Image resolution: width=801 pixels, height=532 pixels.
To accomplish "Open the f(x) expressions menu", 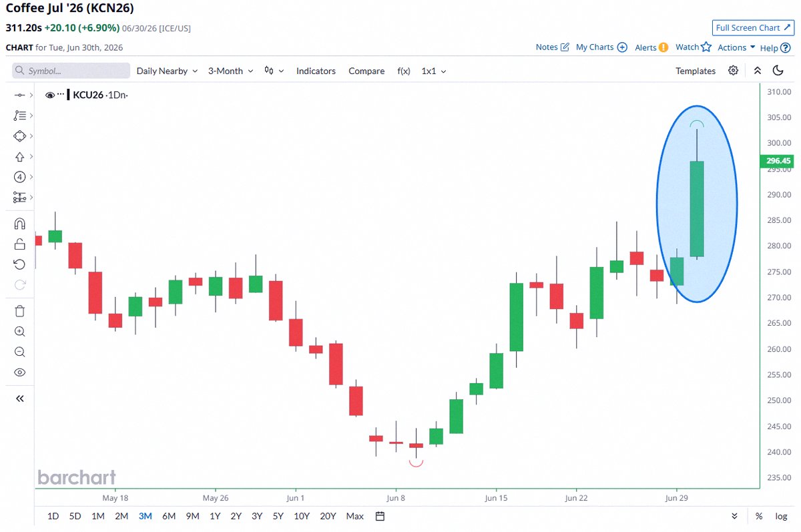I will tap(404, 71).
